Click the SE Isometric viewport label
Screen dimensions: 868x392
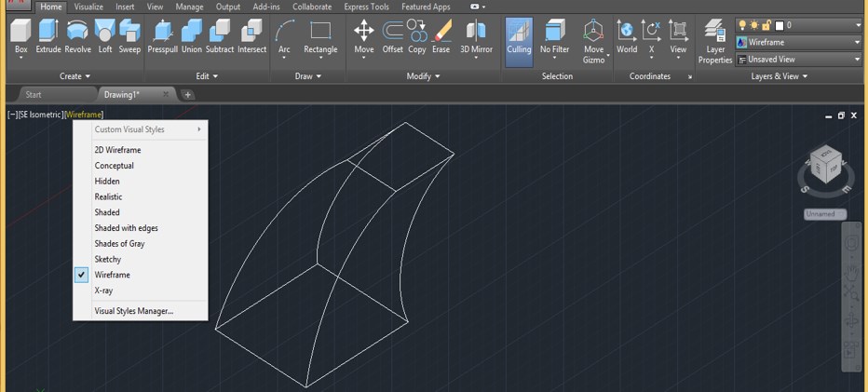(40, 115)
